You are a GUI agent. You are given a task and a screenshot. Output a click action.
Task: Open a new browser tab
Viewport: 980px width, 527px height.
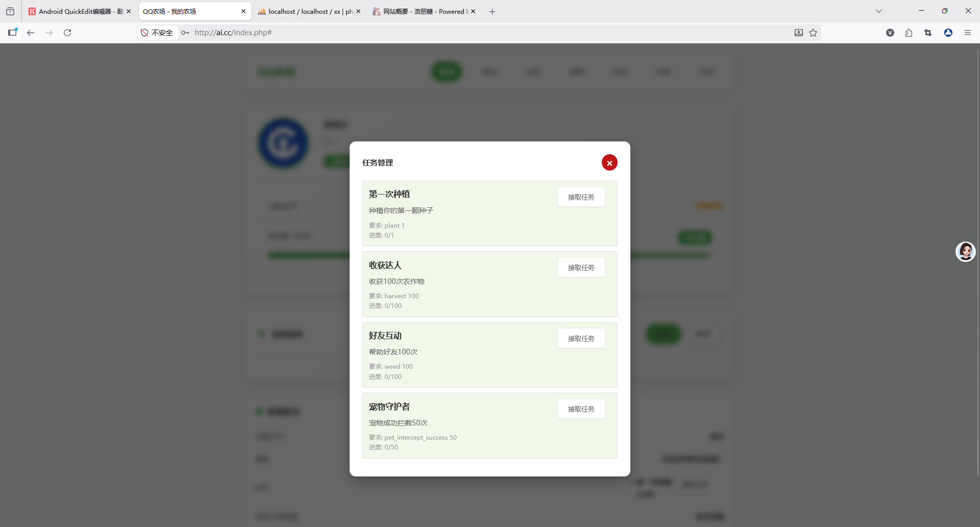(x=492, y=11)
